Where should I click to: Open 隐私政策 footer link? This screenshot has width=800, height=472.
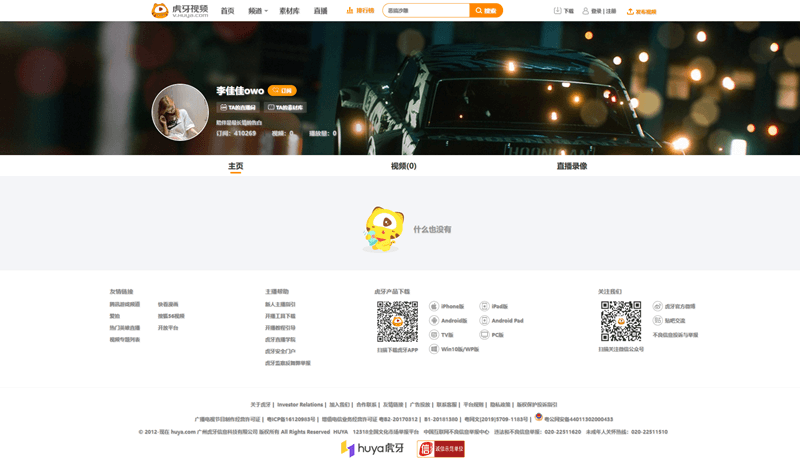click(500, 405)
